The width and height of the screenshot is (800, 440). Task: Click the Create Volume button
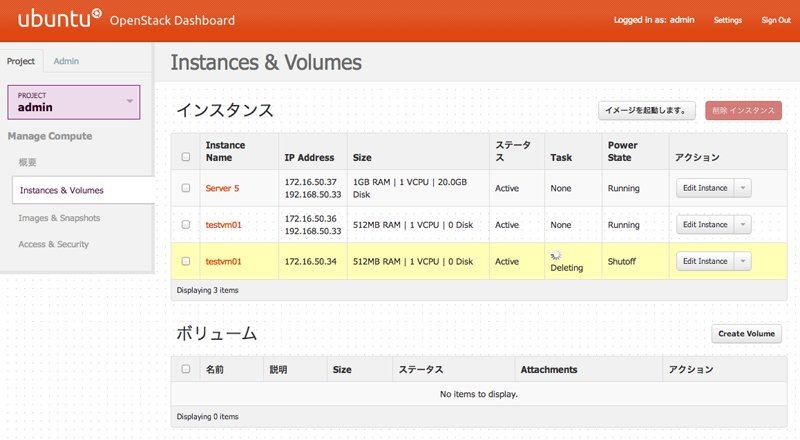[746, 334]
